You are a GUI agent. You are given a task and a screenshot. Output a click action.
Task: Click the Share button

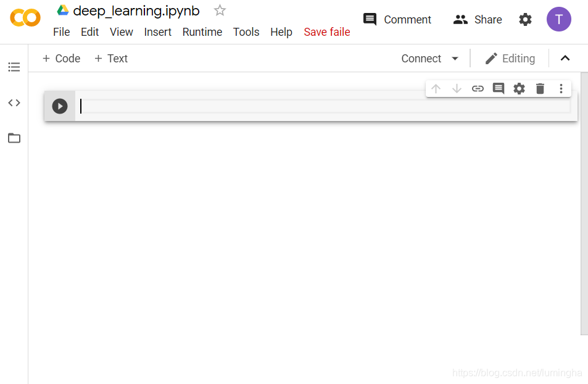pyautogui.click(x=478, y=19)
